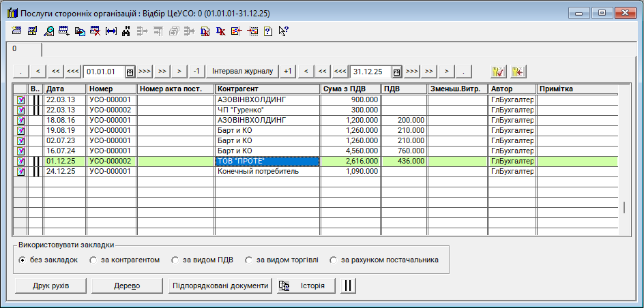
Task: Choose 'за видом ПДВ' bookmark option
Action: click(175, 260)
